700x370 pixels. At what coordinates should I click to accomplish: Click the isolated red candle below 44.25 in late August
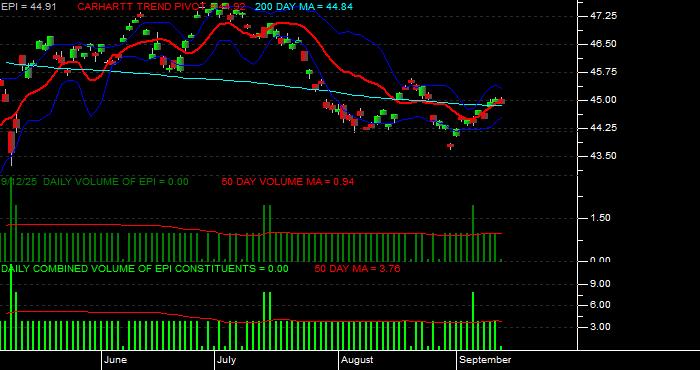[x=450, y=146]
